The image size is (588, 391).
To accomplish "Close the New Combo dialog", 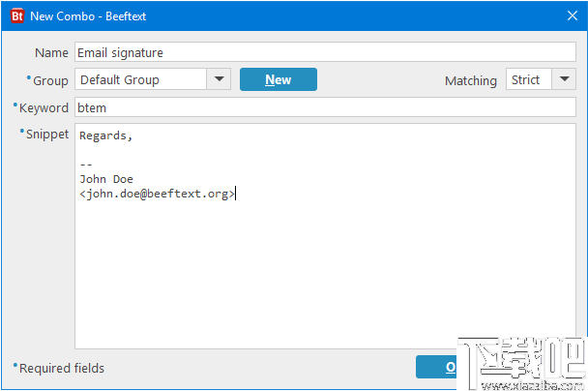I will 573,15.
